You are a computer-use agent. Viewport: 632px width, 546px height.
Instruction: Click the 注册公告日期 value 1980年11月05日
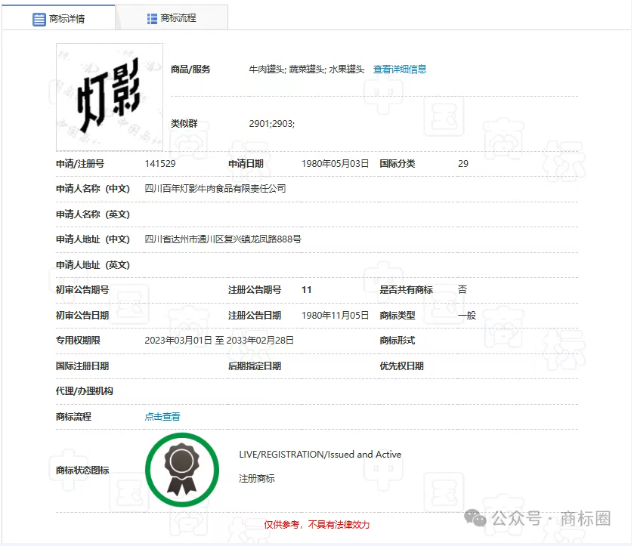[335, 315]
